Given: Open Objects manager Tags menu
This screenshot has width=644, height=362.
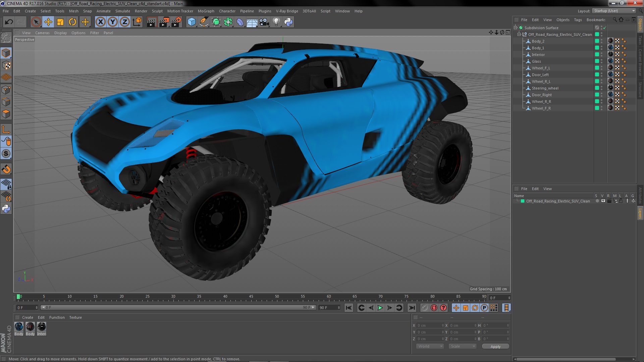Looking at the screenshot, I should coord(578,20).
